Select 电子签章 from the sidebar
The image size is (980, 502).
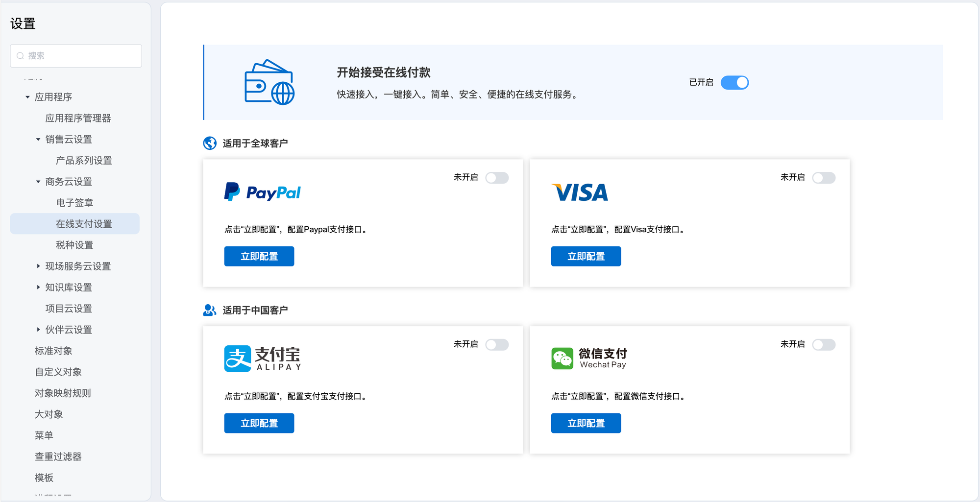pos(74,203)
